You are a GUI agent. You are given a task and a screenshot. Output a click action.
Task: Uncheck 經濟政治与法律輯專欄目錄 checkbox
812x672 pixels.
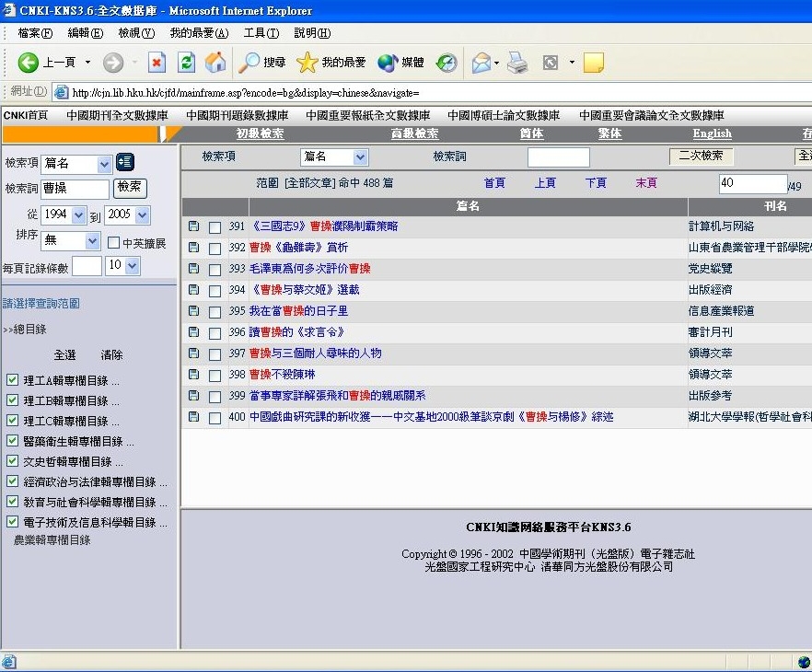(x=13, y=481)
